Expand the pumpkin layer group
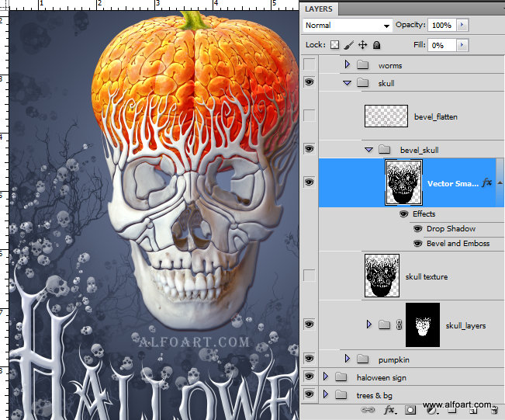505x420 pixels. pos(347,359)
